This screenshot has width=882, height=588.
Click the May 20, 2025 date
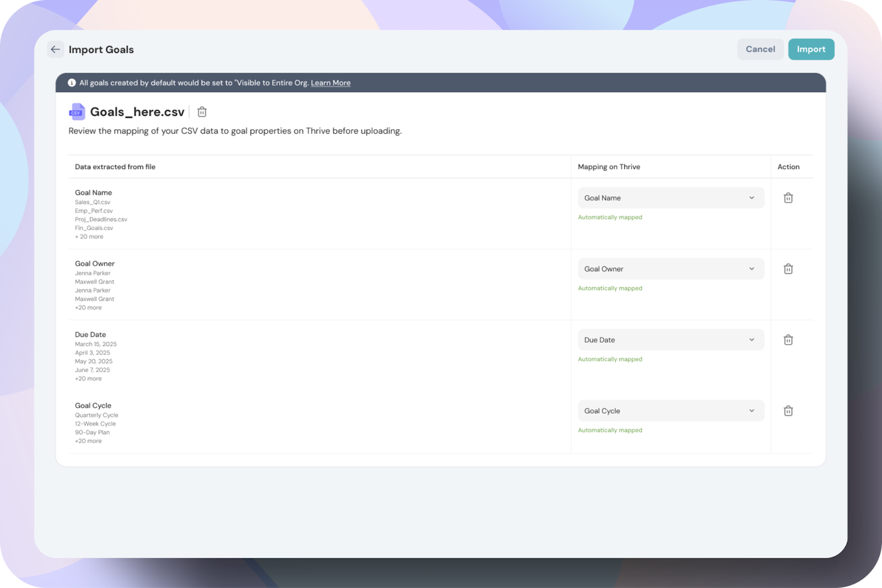click(x=94, y=362)
